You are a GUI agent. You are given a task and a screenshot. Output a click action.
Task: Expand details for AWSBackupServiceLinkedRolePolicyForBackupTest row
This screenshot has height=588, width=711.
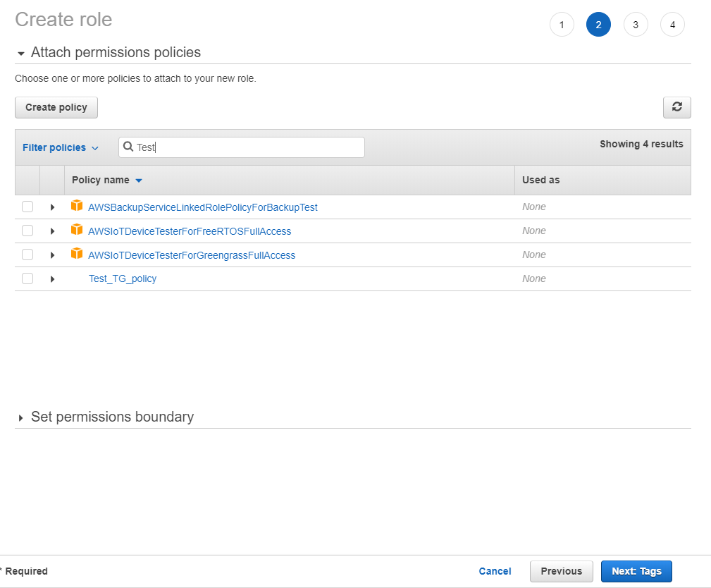(x=53, y=207)
